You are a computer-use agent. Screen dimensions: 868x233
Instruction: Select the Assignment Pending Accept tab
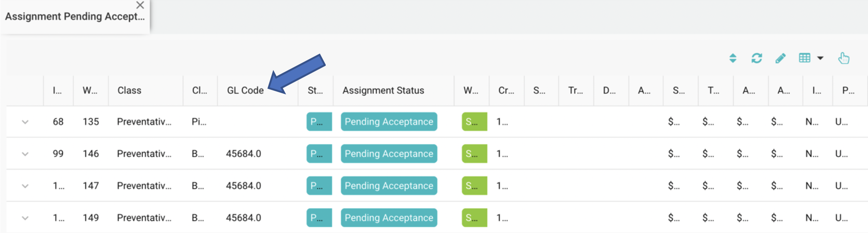[75, 17]
